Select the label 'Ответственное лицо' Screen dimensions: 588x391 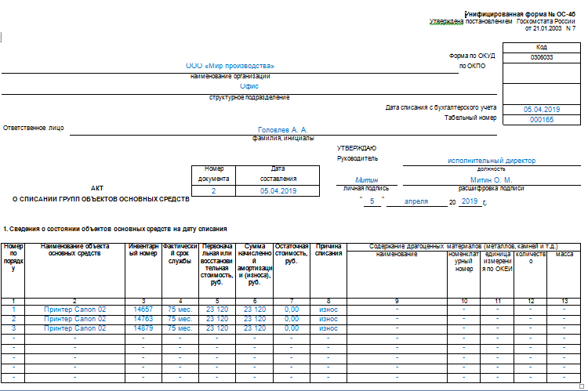pyautogui.click(x=34, y=128)
